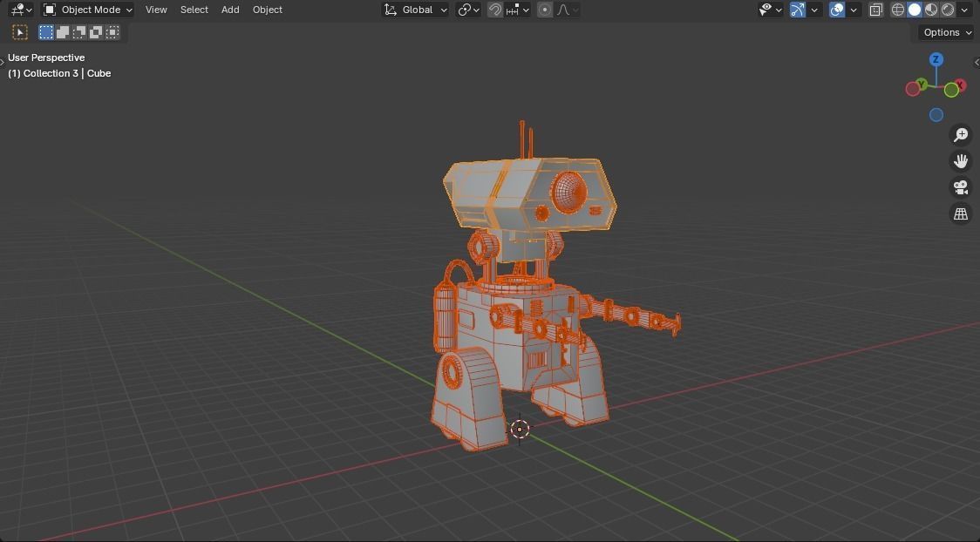Open the shading options dropdown arrow

(964, 10)
